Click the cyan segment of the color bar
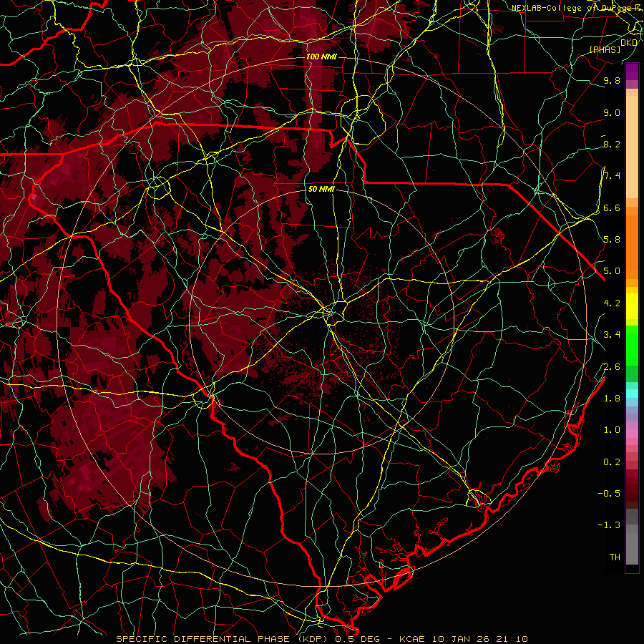644x644 pixels. pyautogui.click(x=632, y=393)
